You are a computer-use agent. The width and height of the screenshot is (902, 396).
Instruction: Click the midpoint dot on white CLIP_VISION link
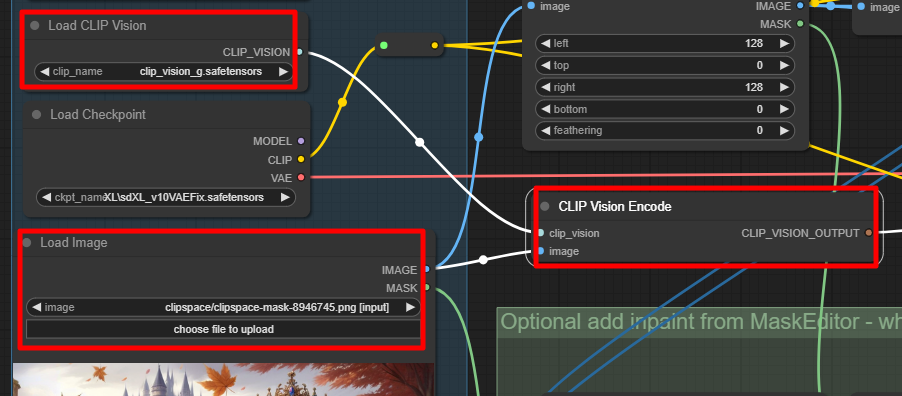point(420,142)
